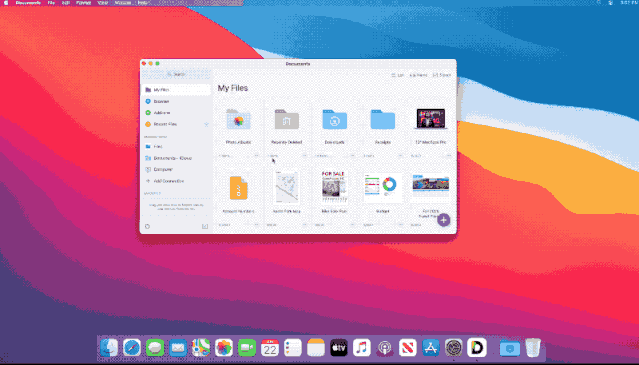This screenshot has width=639, height=365.
Task: Open more options for Photo Albums
Action: (x=257, y=156)
